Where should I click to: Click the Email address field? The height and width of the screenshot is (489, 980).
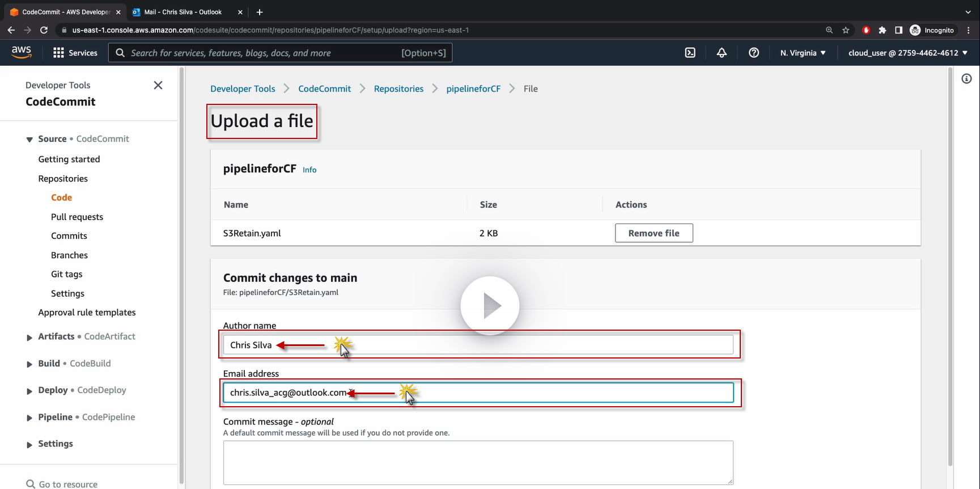(478, 393)
